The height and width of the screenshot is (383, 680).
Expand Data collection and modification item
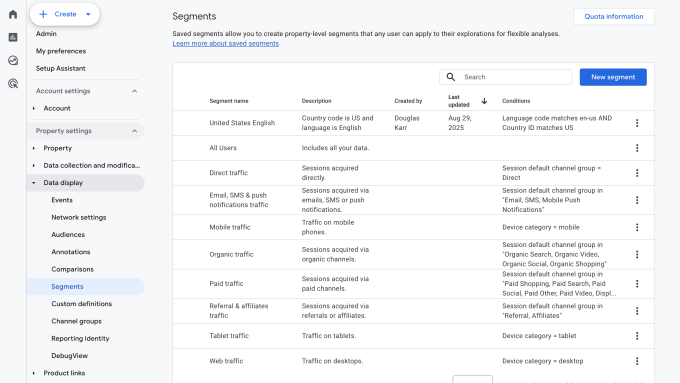click(x=34, y=166)
